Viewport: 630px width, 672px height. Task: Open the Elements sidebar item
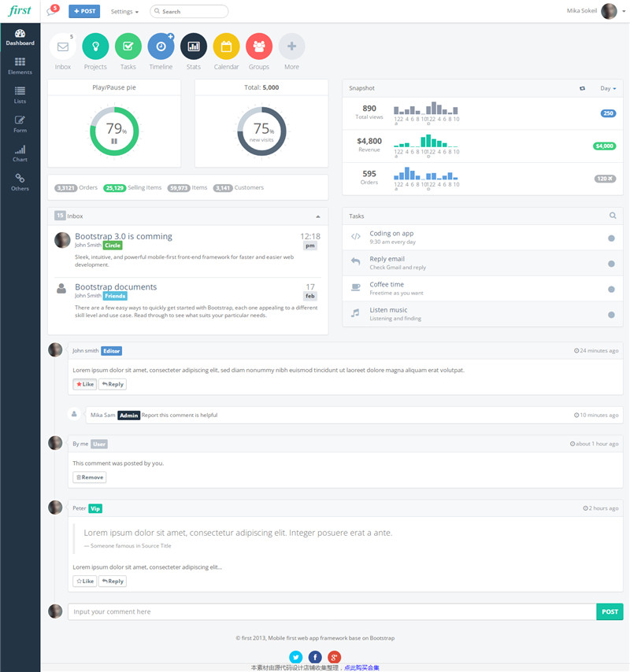[x=20, y=66]
